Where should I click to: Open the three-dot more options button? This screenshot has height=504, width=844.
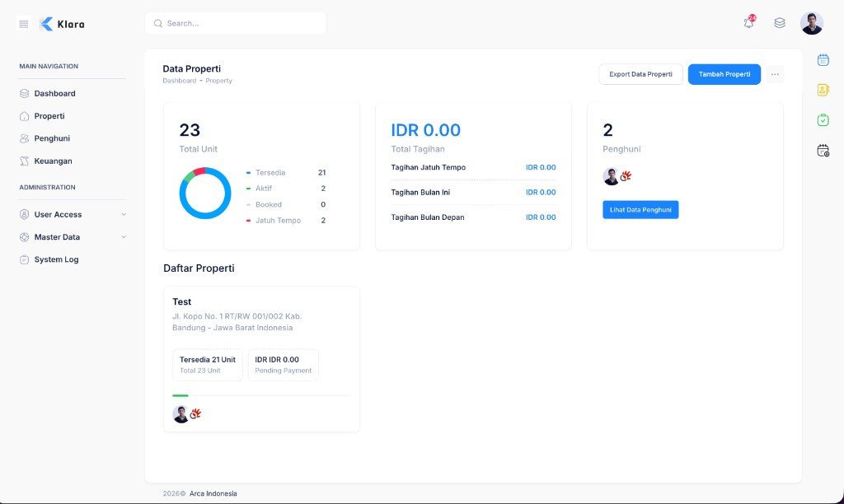[775, 74]
